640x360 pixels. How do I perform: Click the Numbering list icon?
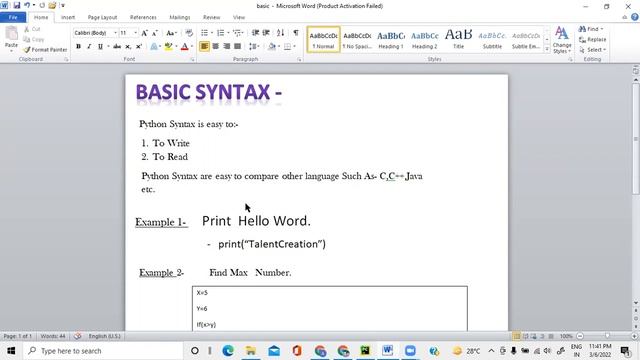pyautogui.click(x=220, y=33)
